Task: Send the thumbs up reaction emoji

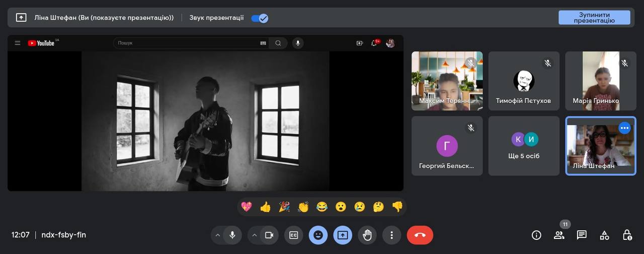Action: [x=265, y=207]
